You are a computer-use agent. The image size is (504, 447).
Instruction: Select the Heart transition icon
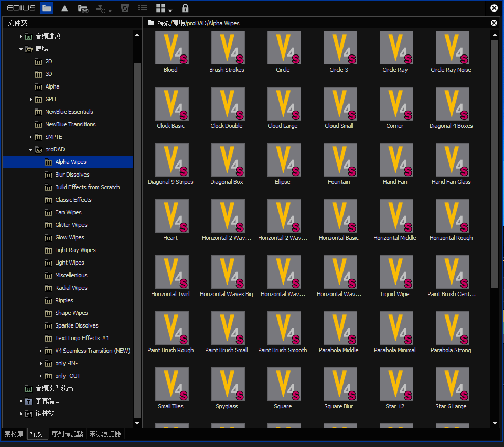[171, 216]
